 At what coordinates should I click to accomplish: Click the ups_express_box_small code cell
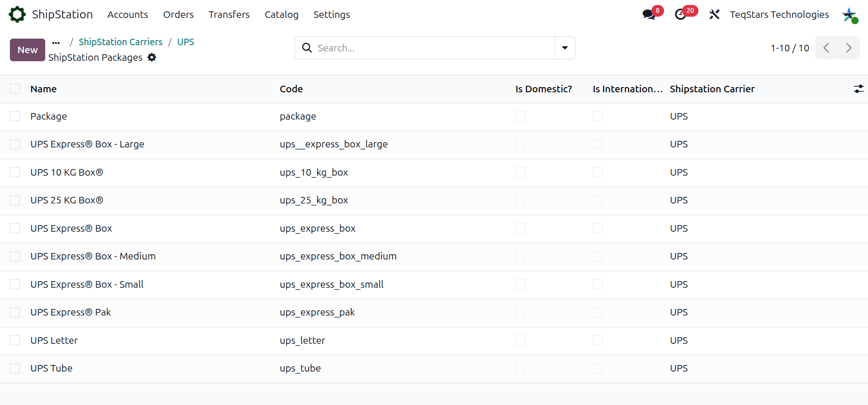332,284
